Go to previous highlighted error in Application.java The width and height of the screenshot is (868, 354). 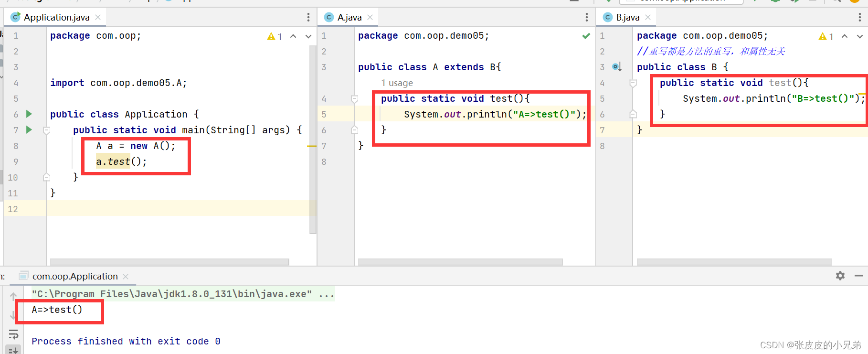pyautogui.click(x=293, y=36)
